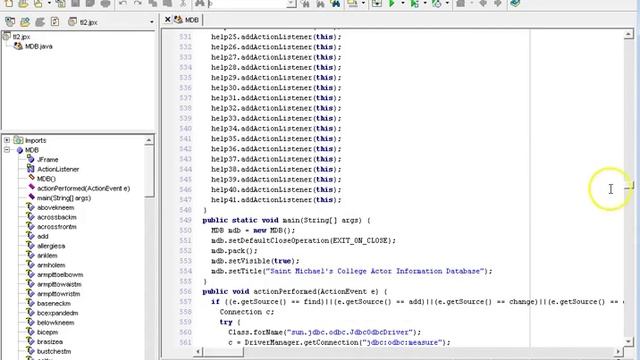Click editor vertical scroll down arrow

(628, 341)
